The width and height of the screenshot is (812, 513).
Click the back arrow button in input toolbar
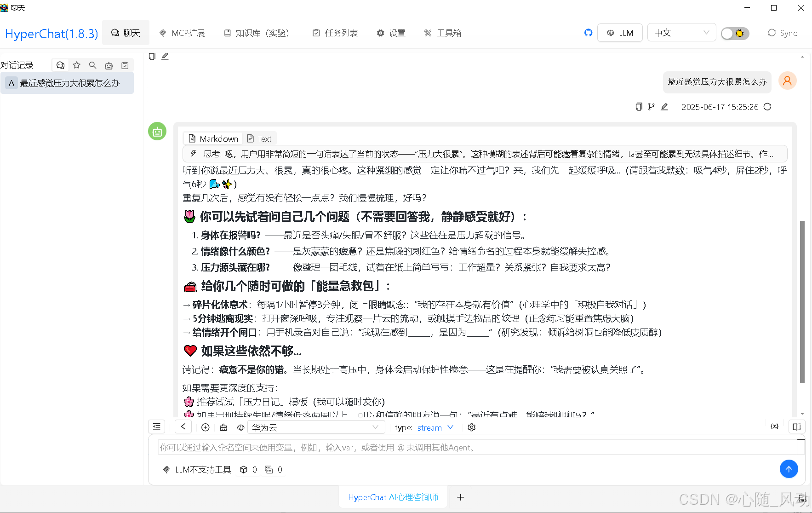tap(183, 427)
